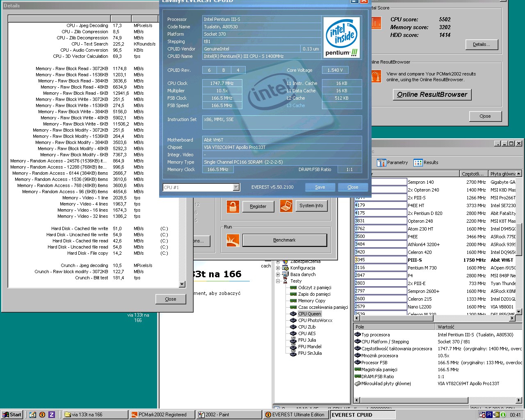This screenshot has width=525, height=420.
Task: Select CPU ZLib benchmark
Action: click(x=307, y=327)
